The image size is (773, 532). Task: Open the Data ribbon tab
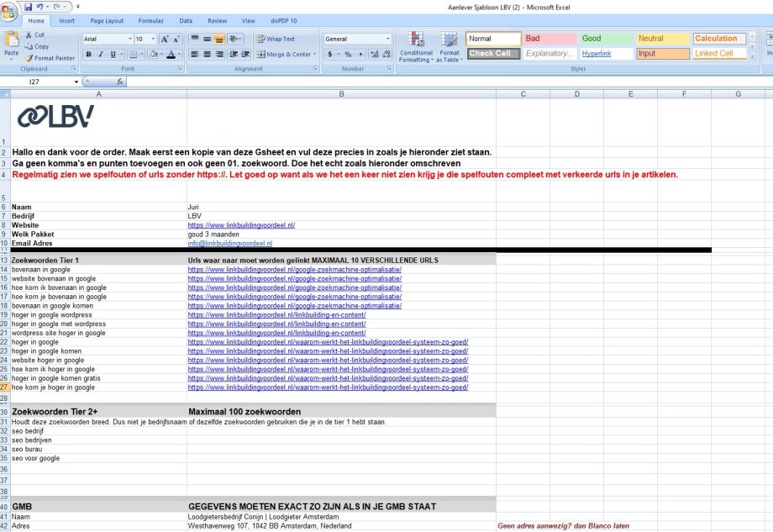tap(186, 21)
